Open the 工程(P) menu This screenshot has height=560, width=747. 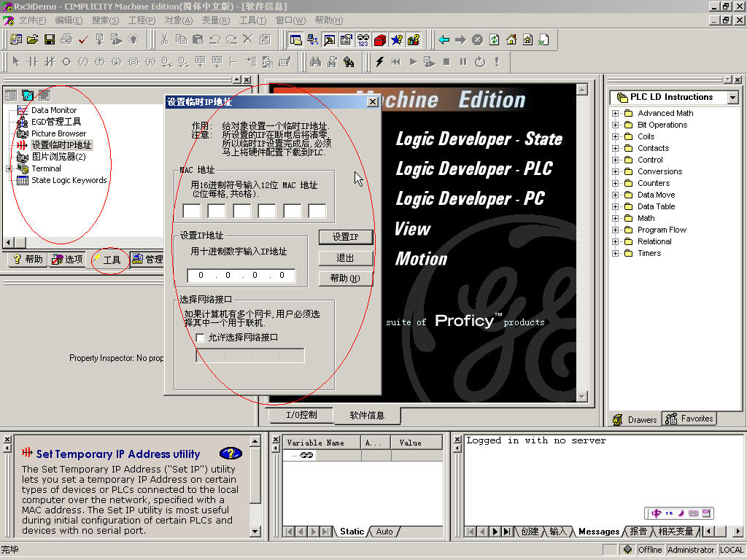tap(142, 20)
